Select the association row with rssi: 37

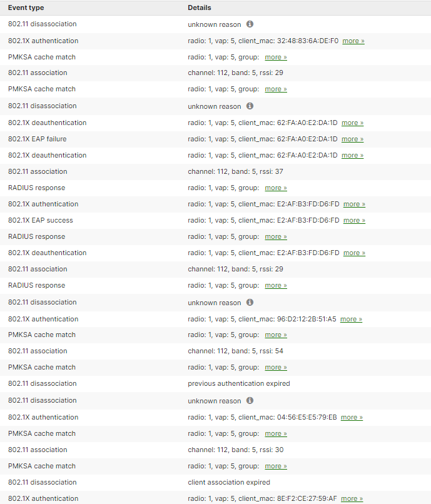click(235, 172)
